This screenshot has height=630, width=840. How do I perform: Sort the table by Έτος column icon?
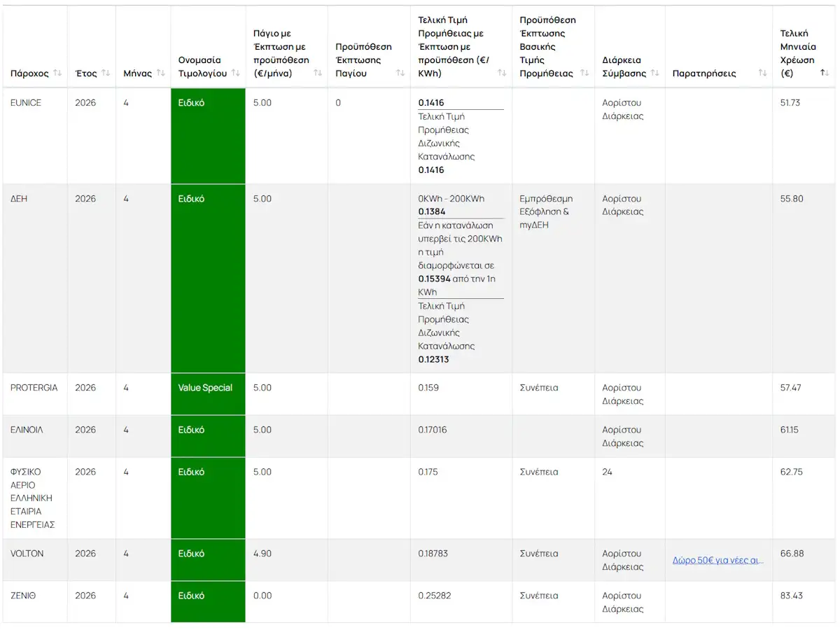point(106,73)
